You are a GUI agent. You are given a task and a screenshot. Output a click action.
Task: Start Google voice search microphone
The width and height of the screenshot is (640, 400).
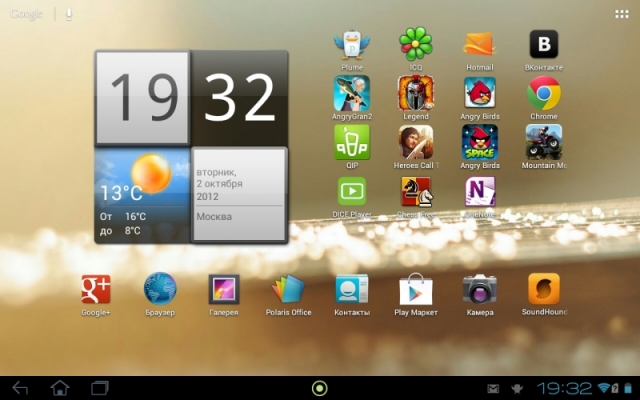pyautogui.click(x=69, y=14)
